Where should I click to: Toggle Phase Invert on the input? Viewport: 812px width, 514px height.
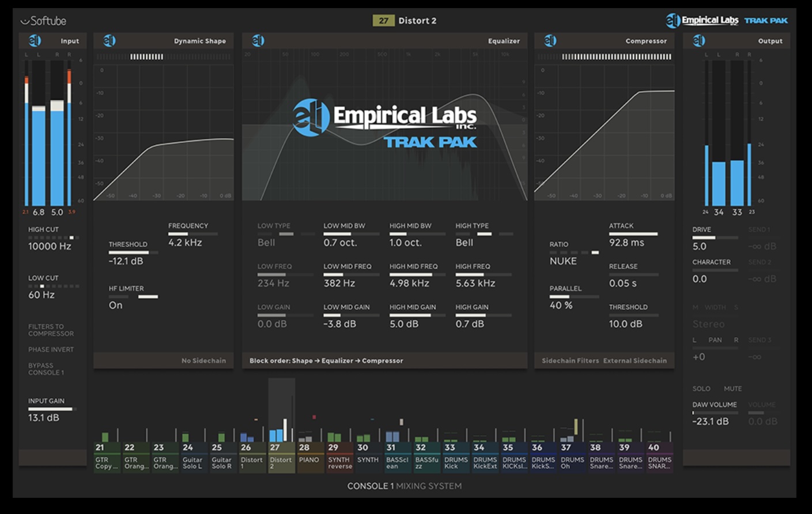pyautogui.click(x=51, y=349)
